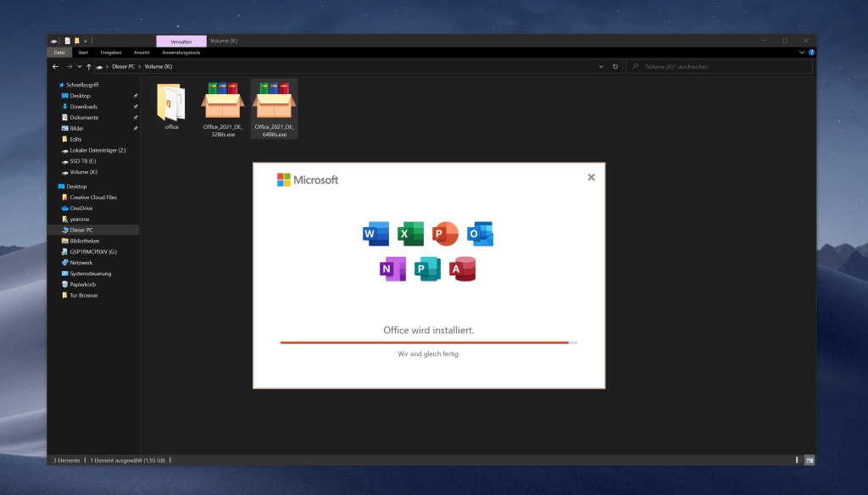Click the Outlook icon in installer
Viewport: 868px width, 495px height.
point(480,234)
